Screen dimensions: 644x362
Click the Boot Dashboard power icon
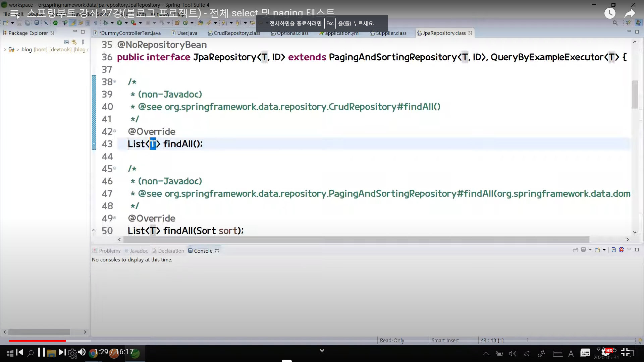click(55, 23)
